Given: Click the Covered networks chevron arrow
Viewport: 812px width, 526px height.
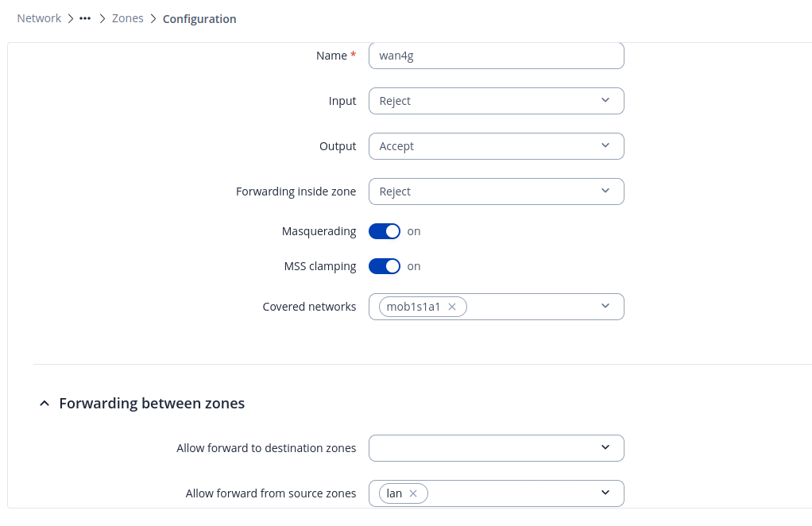Looking at the screenshot, I should coord(605,307).
